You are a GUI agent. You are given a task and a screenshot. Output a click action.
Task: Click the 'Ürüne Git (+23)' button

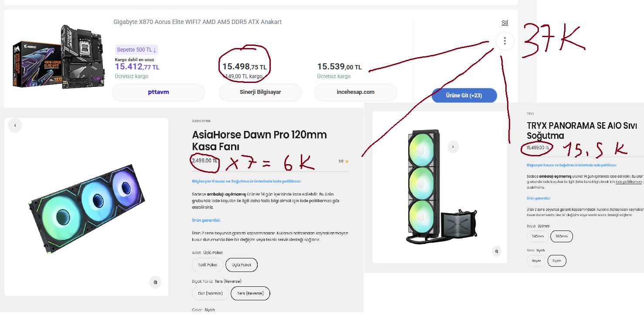464,95
